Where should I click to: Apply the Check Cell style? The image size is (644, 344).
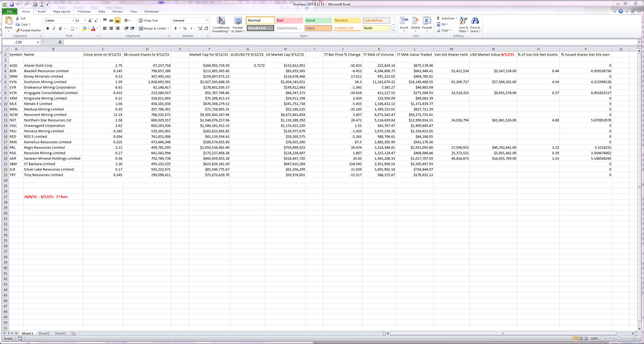(260, 28)
